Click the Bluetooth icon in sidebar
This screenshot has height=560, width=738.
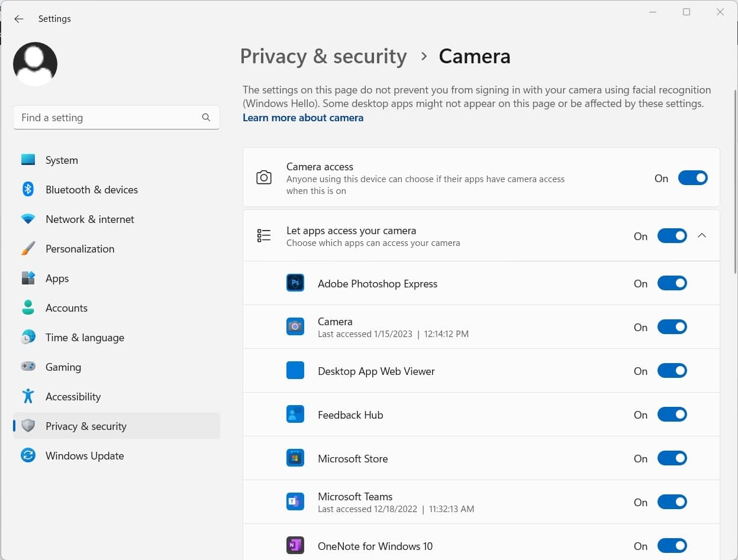click(x=28, y=189)
